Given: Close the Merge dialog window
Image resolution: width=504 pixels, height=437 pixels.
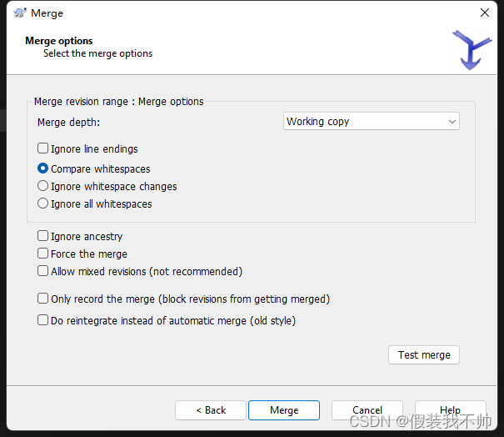Looking at the screenshot, I should coord(485,13).
